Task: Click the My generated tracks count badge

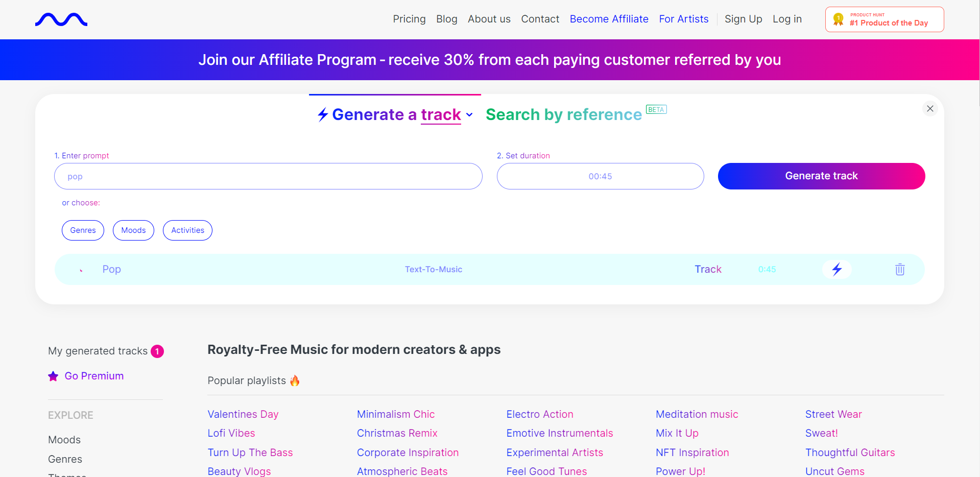Action: 157,351
